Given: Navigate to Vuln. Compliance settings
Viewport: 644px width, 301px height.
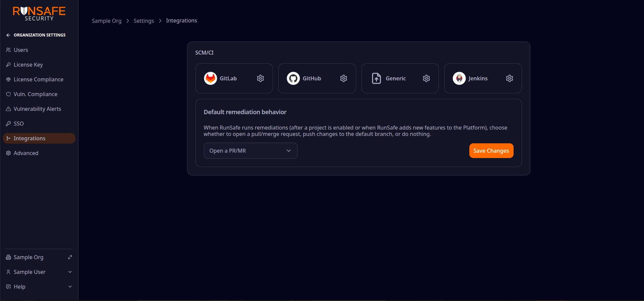Looking at the screenshot, I should click(x=39, y=94).
